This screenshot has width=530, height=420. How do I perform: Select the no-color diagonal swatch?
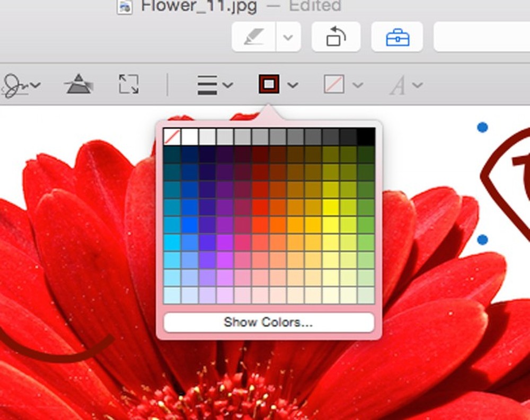click(173, 136)
